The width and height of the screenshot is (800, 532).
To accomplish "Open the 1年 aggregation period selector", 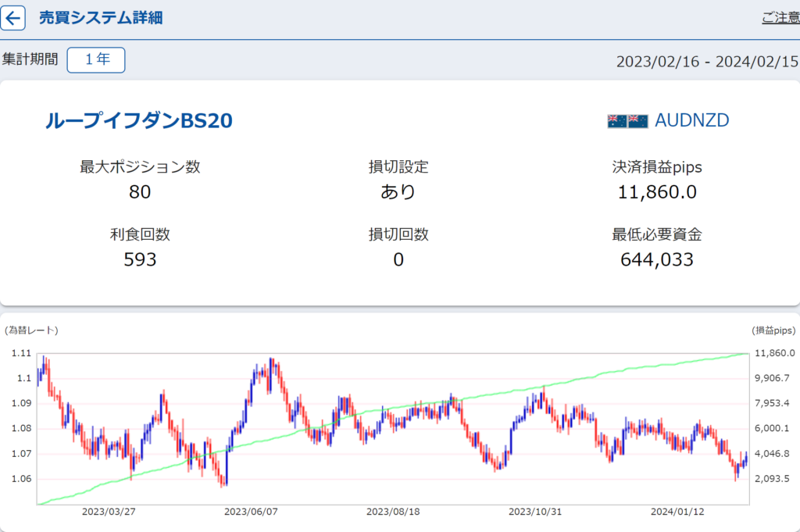I will [x=96, y=60].
